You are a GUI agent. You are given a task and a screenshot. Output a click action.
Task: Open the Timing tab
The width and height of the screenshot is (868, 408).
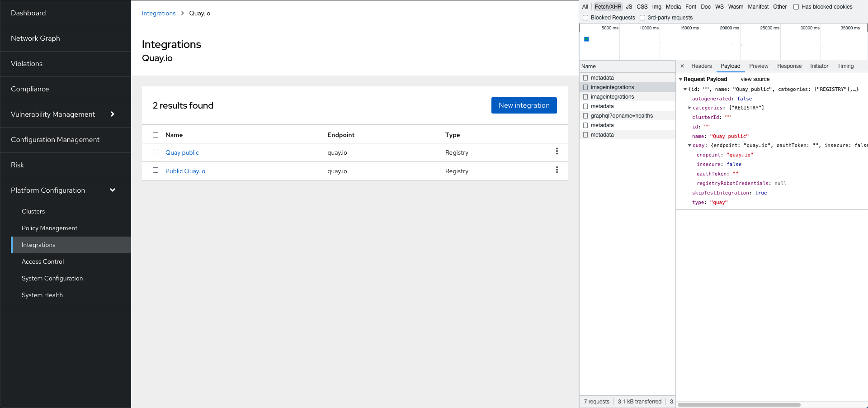tap(845, 66)
